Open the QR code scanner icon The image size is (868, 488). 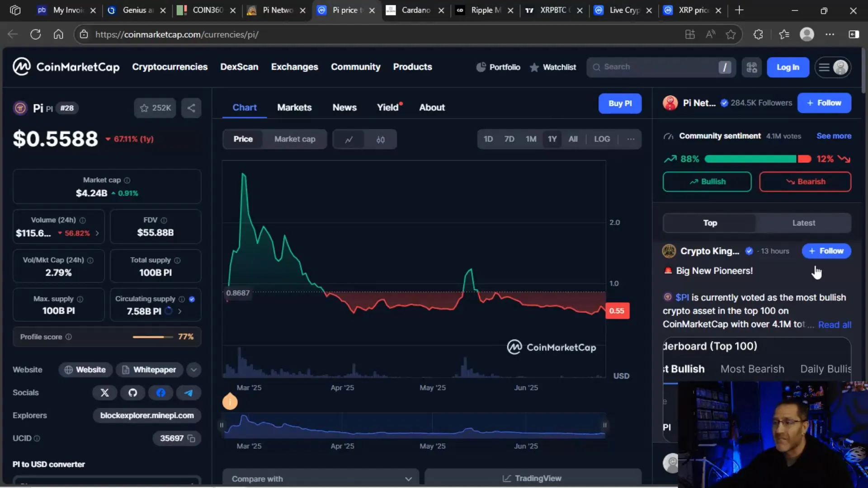(751, 67)
